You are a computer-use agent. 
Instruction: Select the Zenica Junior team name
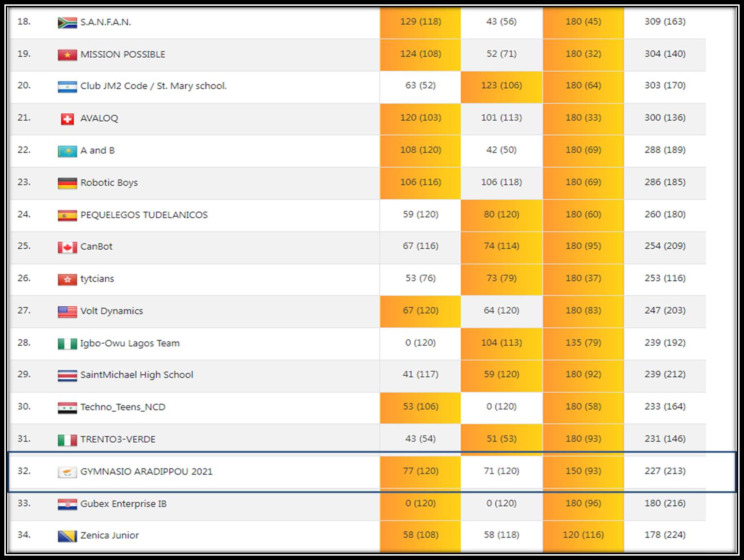(109, 535)
